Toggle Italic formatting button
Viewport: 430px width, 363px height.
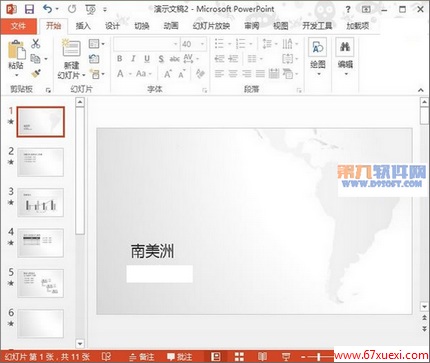tap(133, 59)
